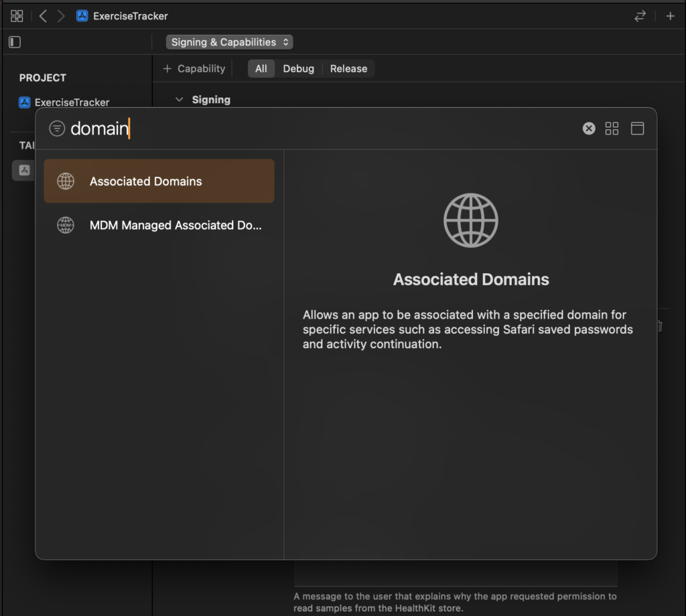The image size is (686, 616).
Task: Select MDM Managed Associated Domains row
Action: point(159,225)
